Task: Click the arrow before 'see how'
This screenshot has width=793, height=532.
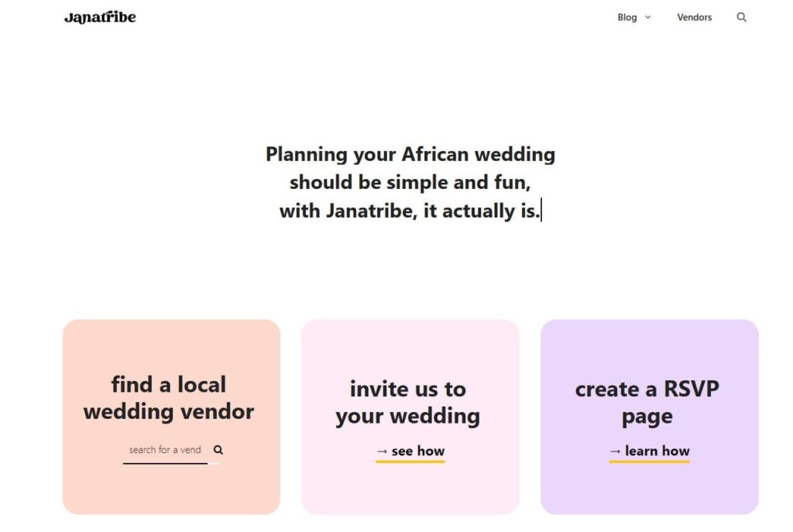Action: (382, 451)
